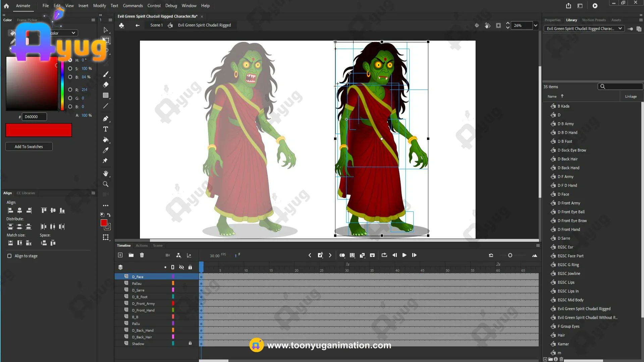
Task: Delete layer with timeline trash icon
Action: click(142, 255)
